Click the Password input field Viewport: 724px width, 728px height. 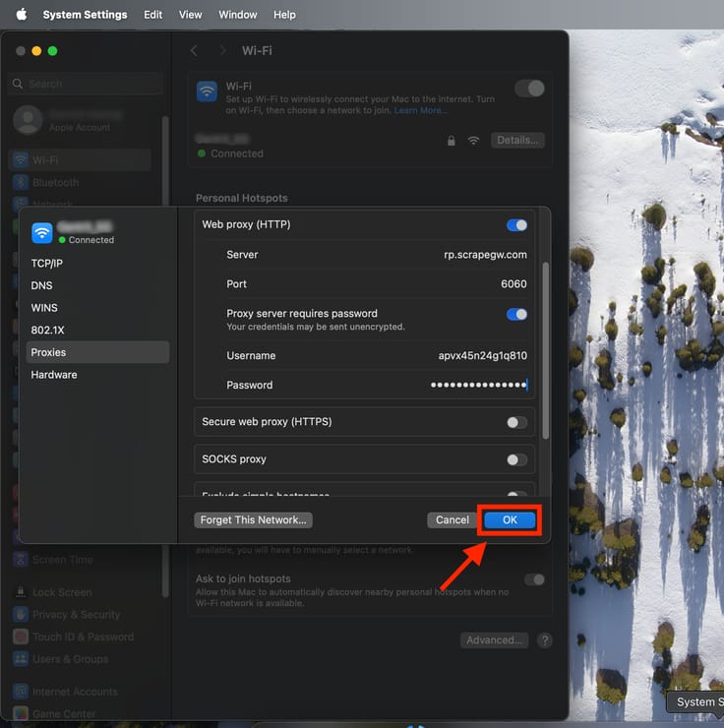click(477, 386)
